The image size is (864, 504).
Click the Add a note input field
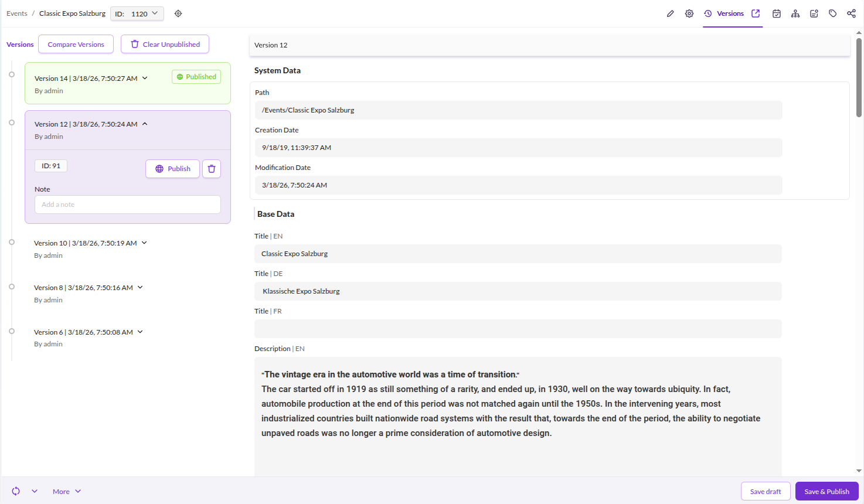[x=128, y=205]
